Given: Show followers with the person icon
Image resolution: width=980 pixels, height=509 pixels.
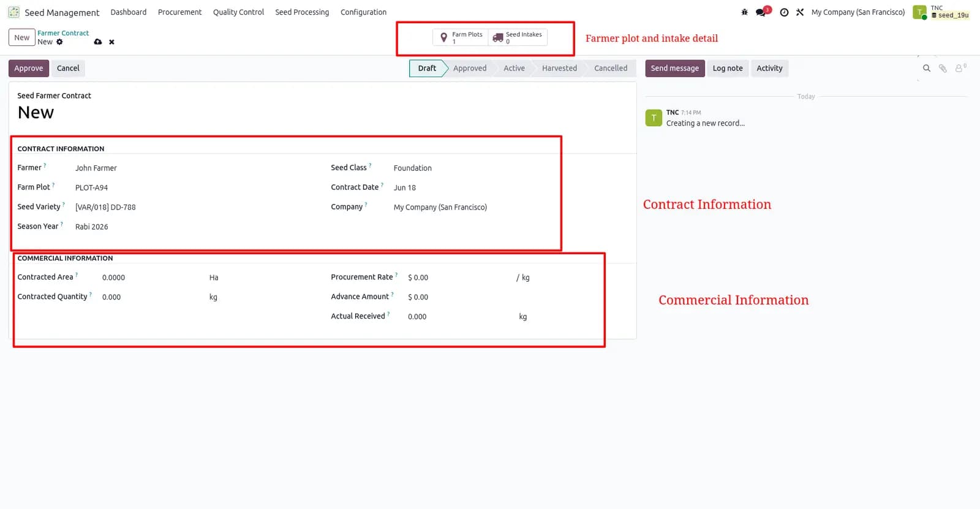Looking at the screenshot, I should click(960, 68).
